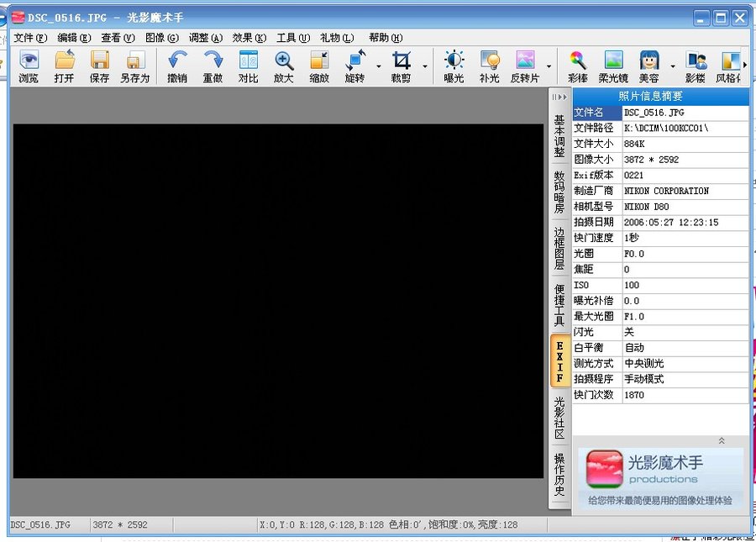Apply the 补光 (fill light) icon

tap(490, 66)
